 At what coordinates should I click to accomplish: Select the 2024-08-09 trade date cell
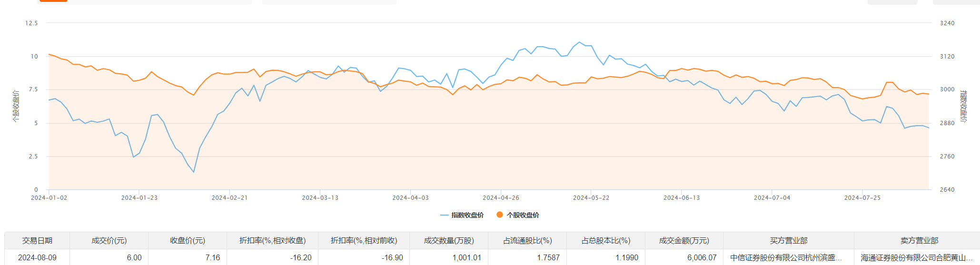[x=37, y=257]
